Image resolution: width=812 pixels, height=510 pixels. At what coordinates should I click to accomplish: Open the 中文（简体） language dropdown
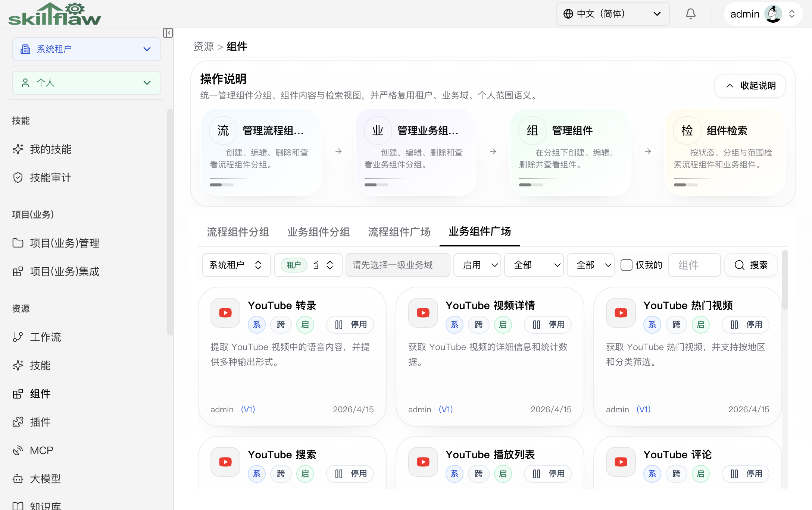[613, 14]
